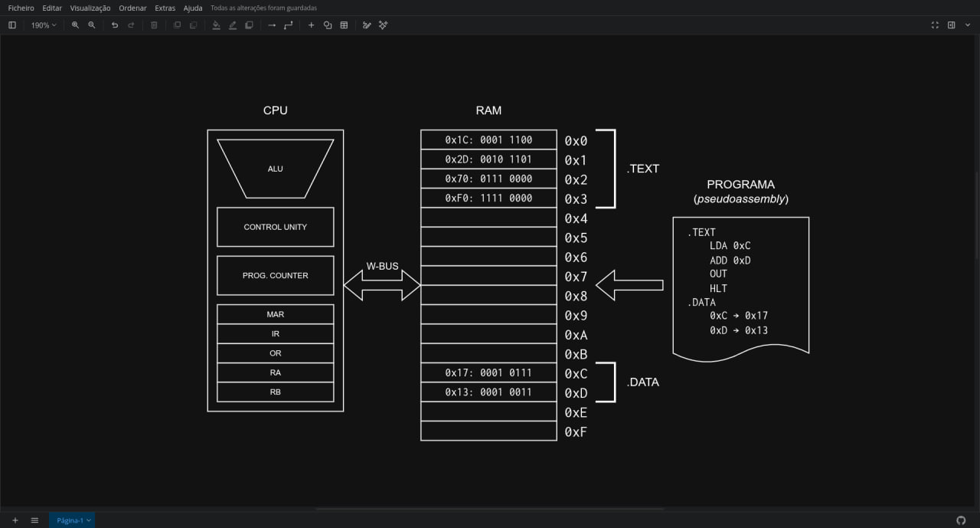The height and width of the screenshot is (528, 980).
Task: Select RAM cell '0x2D: 0010 1101'
Action: point(488,159)
